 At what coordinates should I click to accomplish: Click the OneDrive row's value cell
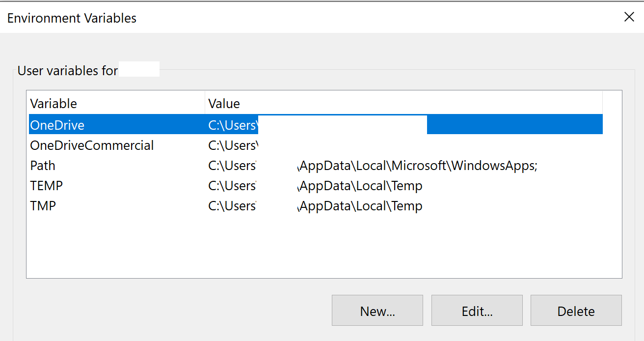233,125
